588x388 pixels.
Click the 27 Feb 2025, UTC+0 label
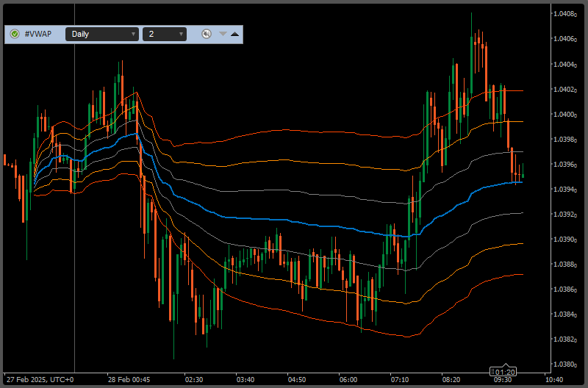pos(40,380)
